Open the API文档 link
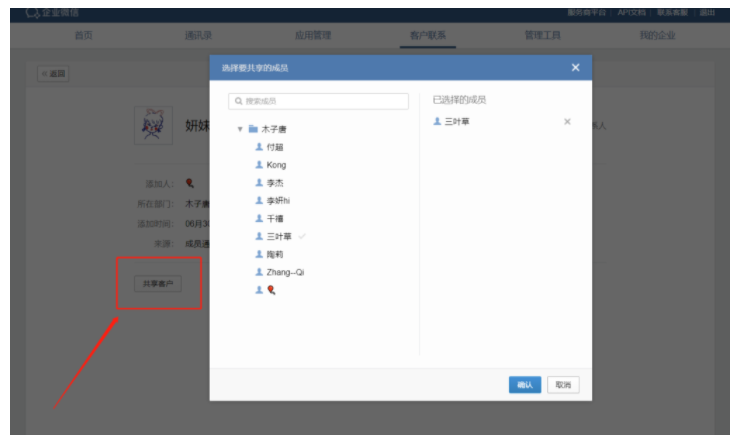 click(631, 13)
